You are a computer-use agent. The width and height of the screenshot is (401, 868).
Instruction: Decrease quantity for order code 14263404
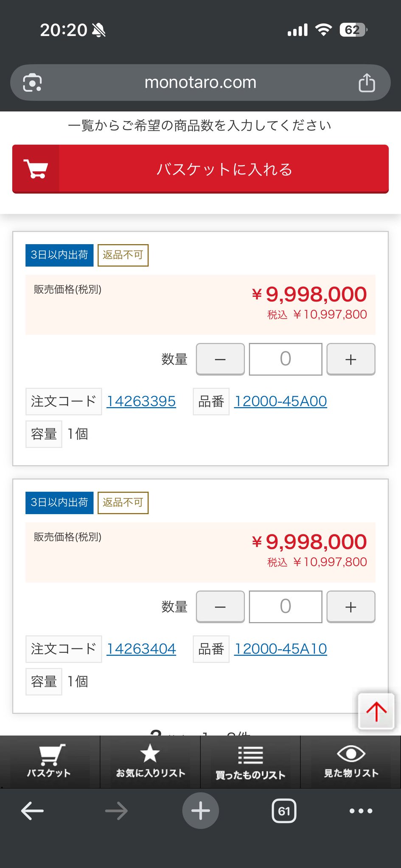pyautogui.click(x=220, y=607)
